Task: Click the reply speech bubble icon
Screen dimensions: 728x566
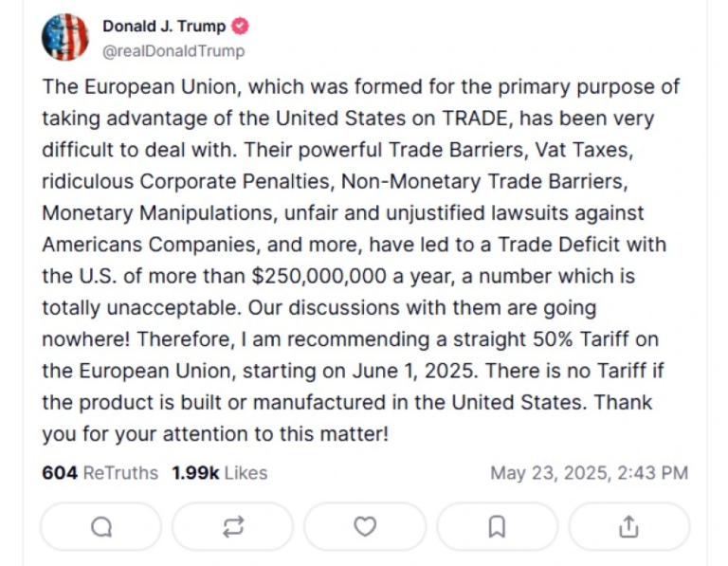Action: click(x=101, y=526)
